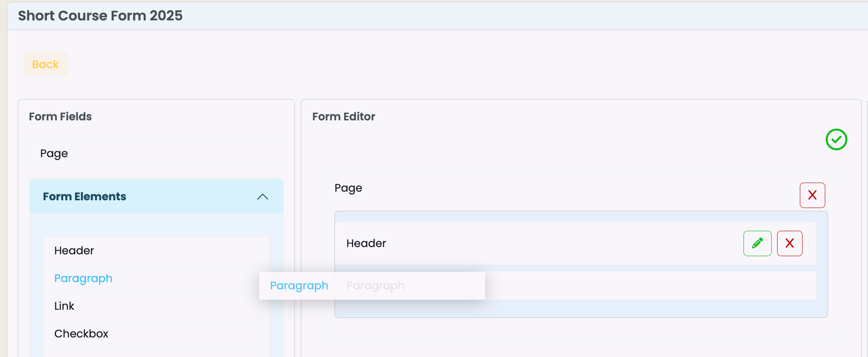Click the Form Editor heading
Screen dimensions: 868x357
(344, 117)
